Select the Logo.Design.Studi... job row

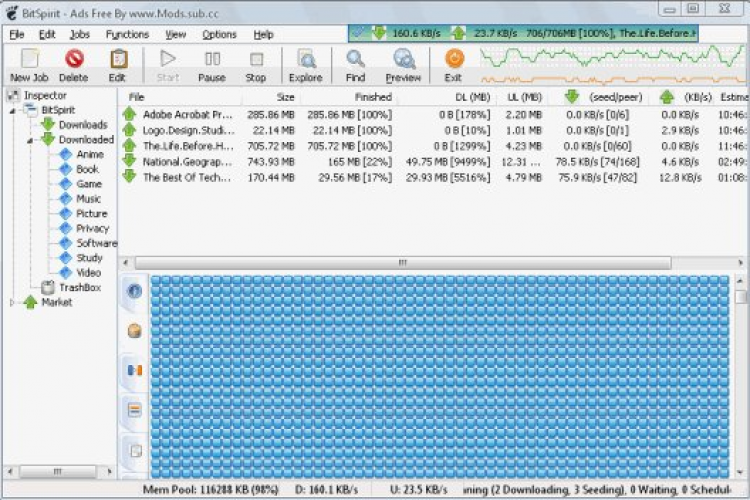pos(433,130)
